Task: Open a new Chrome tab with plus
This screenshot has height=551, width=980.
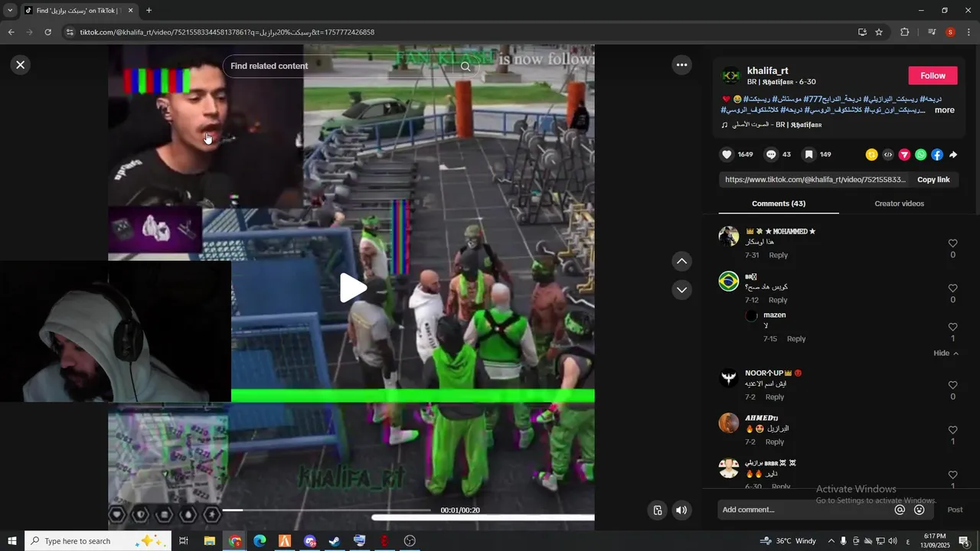Action: [x=149, y=11]
